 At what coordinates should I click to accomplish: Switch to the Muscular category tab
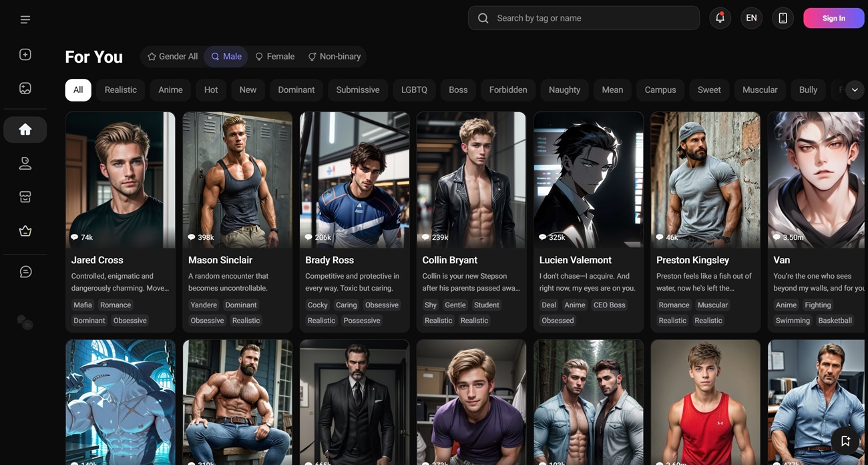[760, 90]
